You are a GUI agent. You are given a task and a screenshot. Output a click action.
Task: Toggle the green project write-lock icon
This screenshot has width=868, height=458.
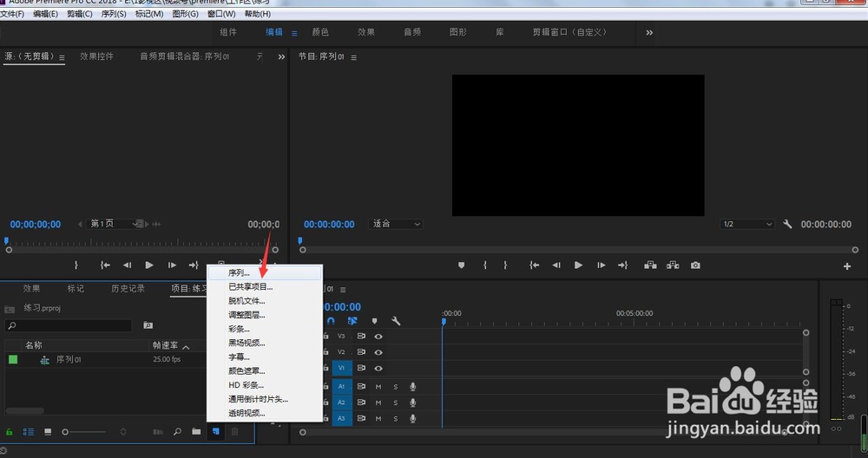point(9,431)
